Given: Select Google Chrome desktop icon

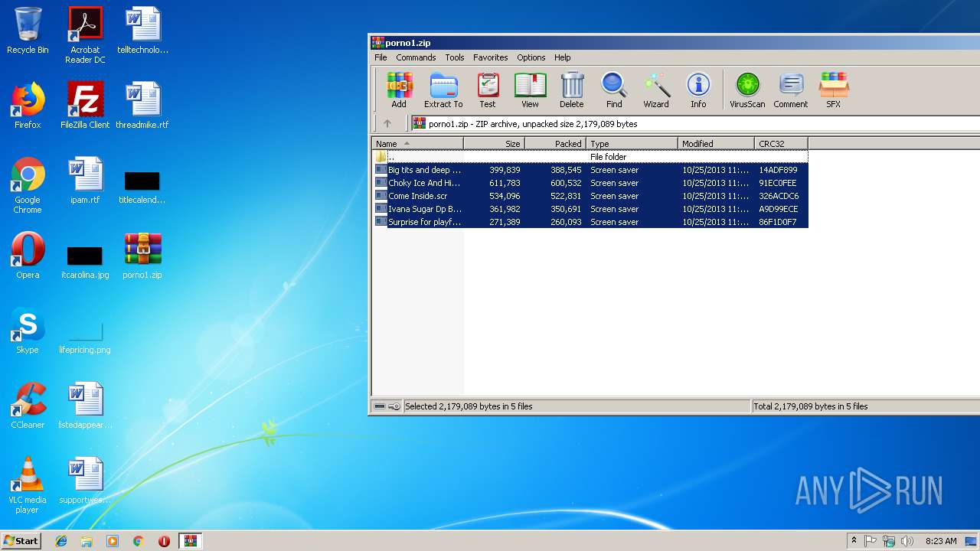Looking at the screenshot, I should [28, 185].
